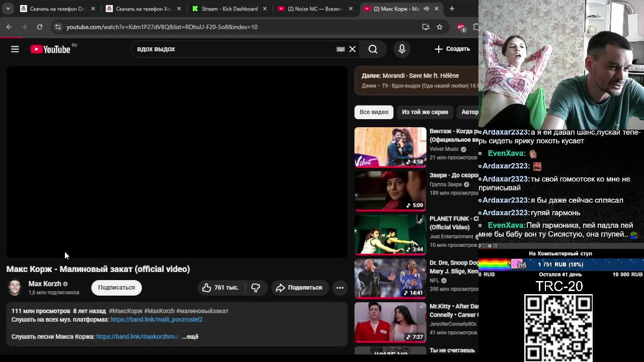This screenshot has width=644, height=362.
Task: View site information icon in address bar
Action: 58,27
